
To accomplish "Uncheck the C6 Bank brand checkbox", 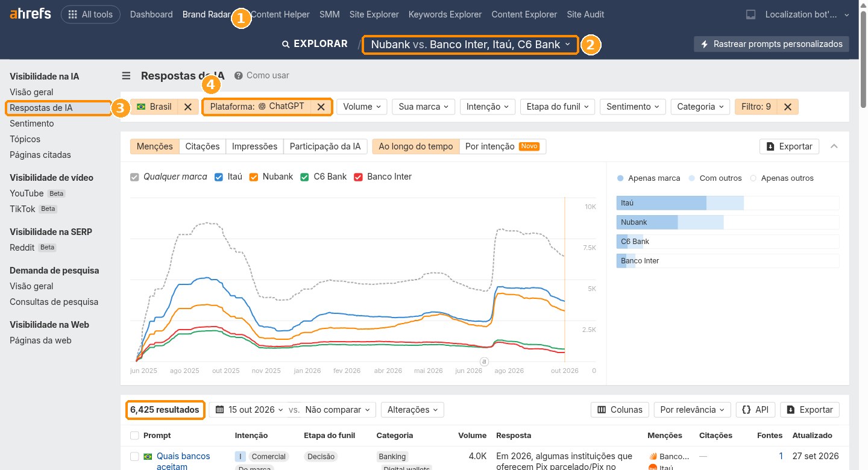I will (305, 177).
